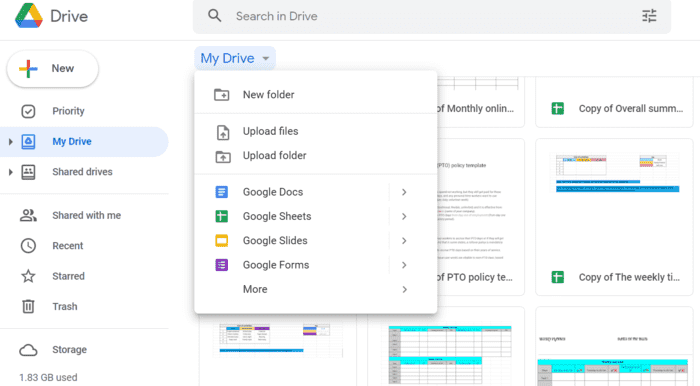
Task: Select Google Sheets menu entry
Action: tap(316, 216)
